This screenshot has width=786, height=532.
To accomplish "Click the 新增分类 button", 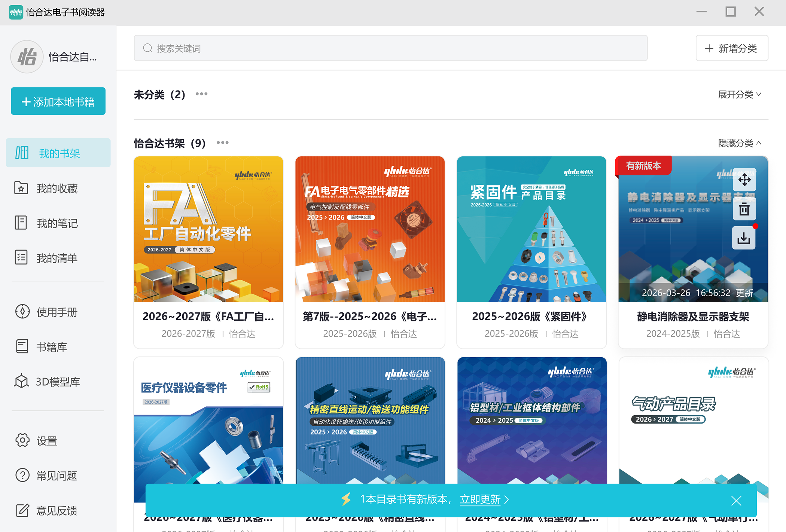I will click(732, 48).
